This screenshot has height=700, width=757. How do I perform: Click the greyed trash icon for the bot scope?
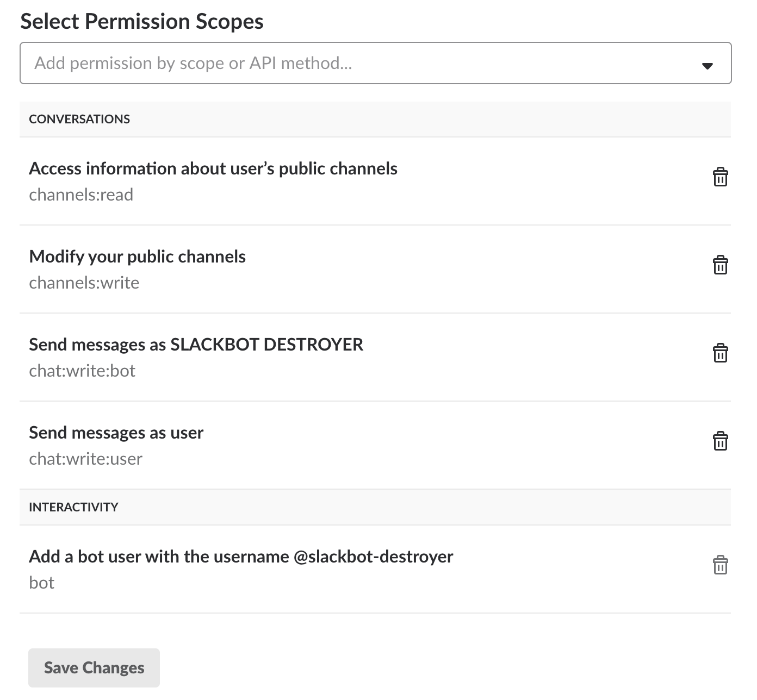click(720, 565)
